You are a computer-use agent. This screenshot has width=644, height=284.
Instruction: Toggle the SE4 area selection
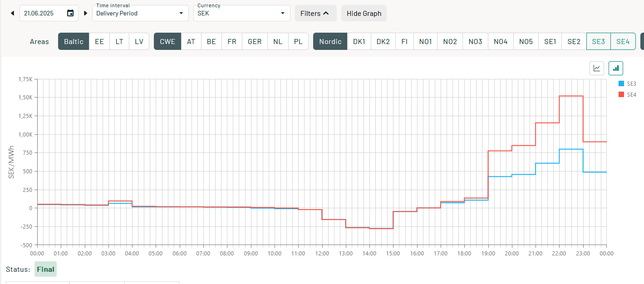623,41
